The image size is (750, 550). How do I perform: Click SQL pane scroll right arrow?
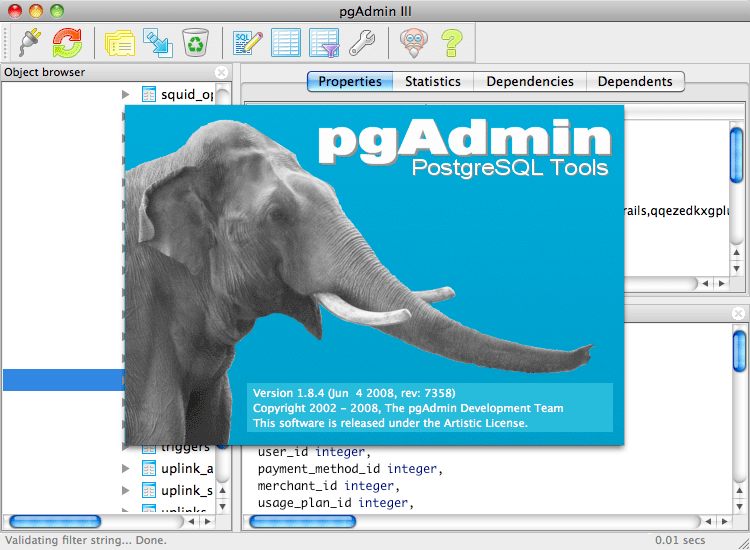[x=725, y=521]
